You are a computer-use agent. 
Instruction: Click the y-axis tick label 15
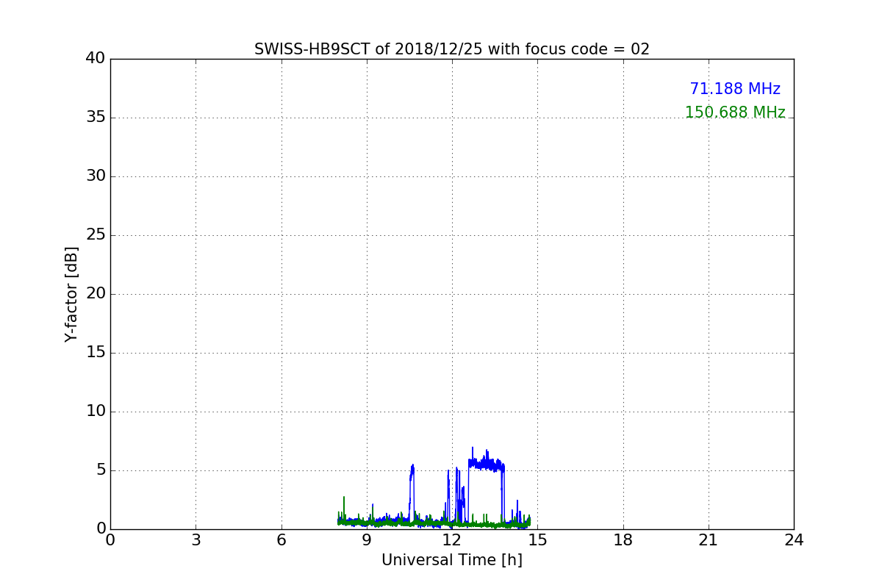(x=96, y=353)
